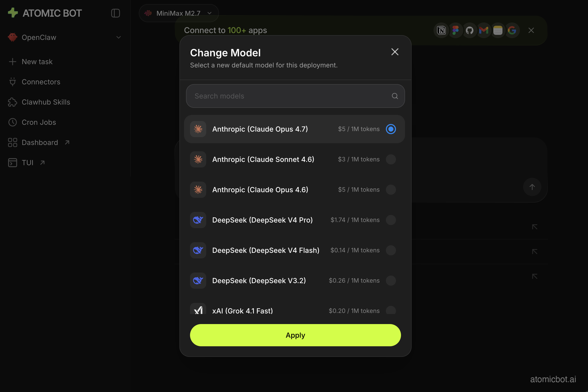This screenshot has width=588, height=392.
Task: Click the Figma app icon in the banner
Action: click(456, 31)
